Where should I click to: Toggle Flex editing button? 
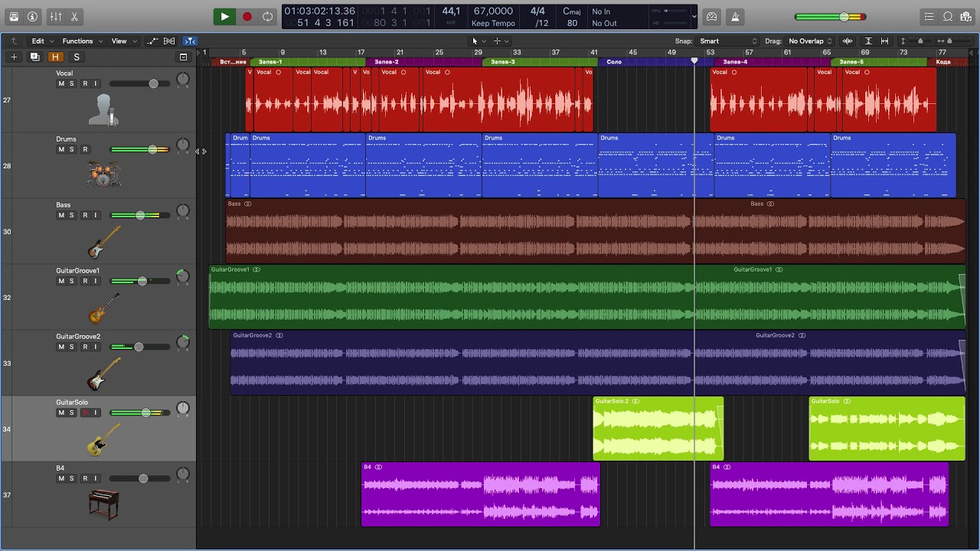click(169, 41)
